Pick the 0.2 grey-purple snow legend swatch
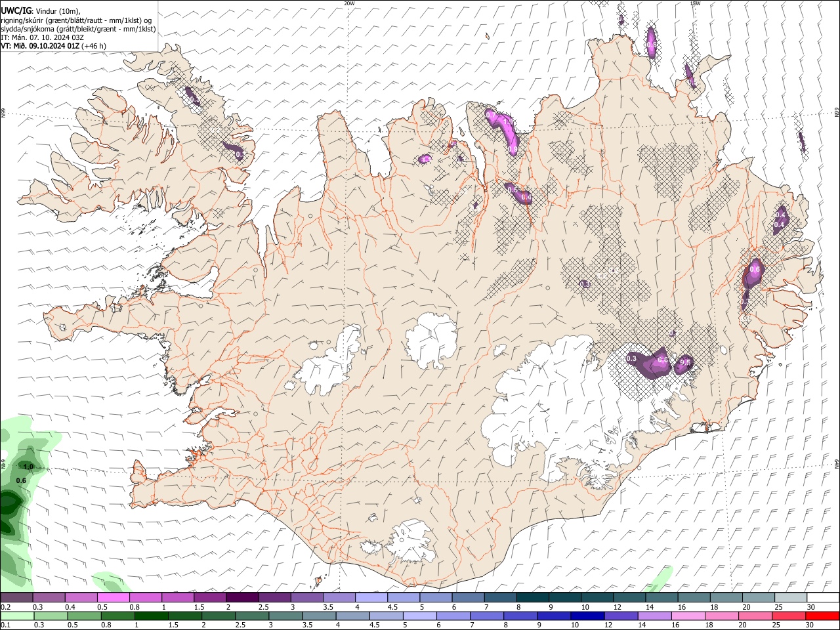Image resolution: width=840 pixels, height=630 pixels. pyautogui.click(x=17, y=597)
